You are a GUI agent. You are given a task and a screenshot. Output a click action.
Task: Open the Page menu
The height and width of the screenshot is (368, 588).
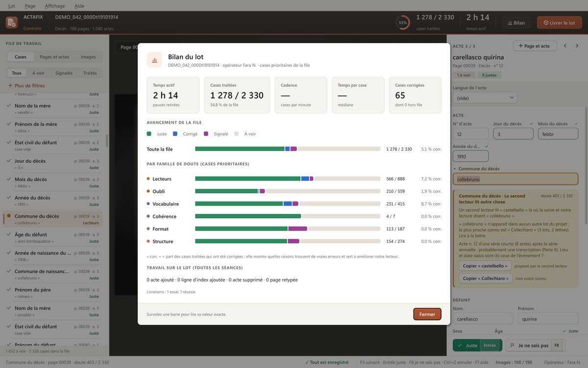pos(30,6)
